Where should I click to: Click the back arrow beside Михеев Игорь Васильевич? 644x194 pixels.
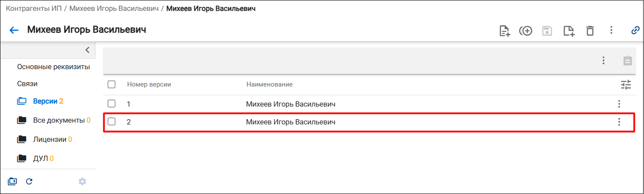pos(14,30)
